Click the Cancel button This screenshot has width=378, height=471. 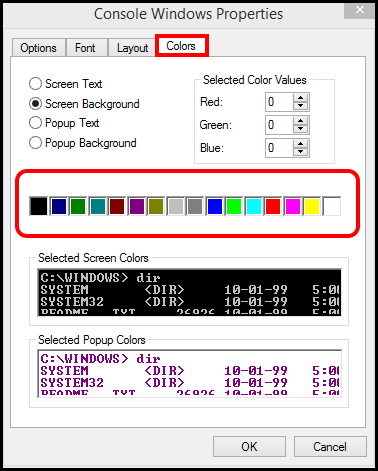[x=330, y=446]
